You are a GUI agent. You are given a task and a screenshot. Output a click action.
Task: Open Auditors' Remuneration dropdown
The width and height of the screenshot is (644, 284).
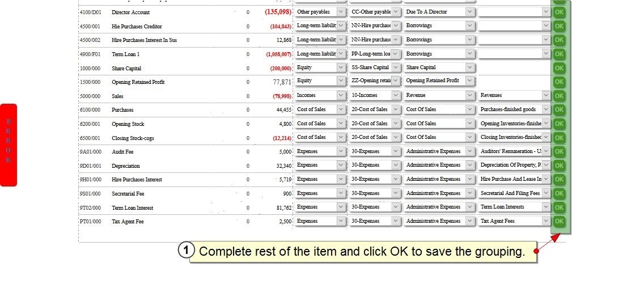tap(514, 151)
